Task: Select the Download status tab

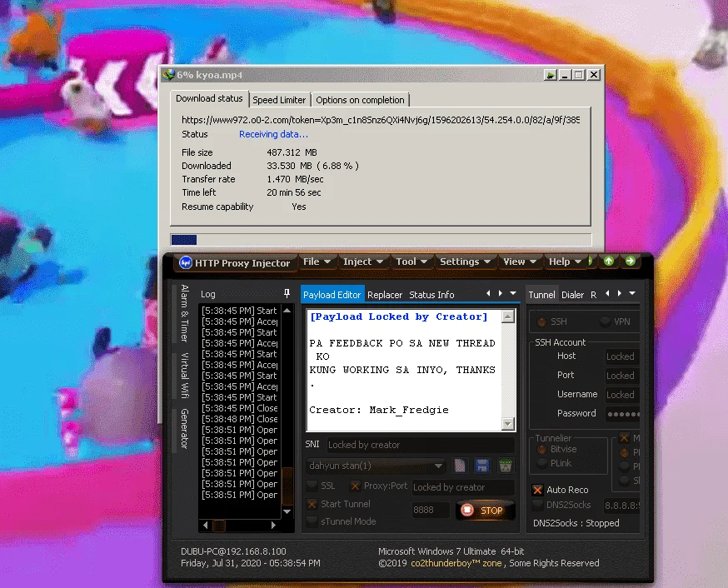Action: click(x=209, y=98)
